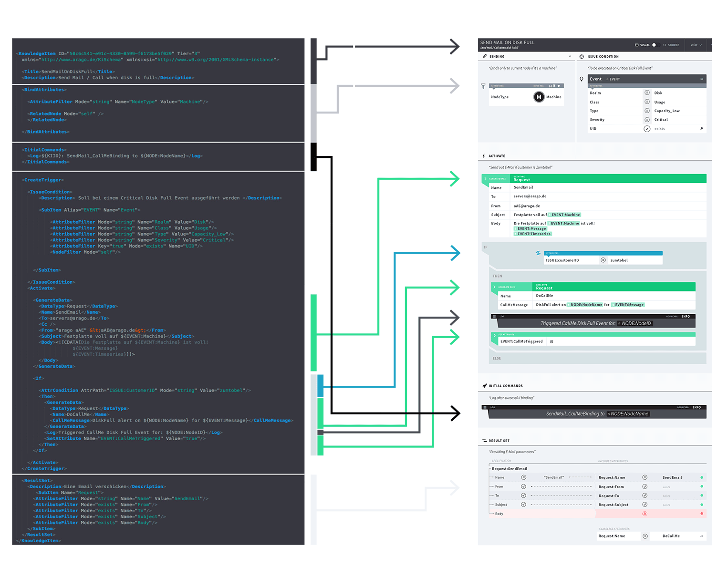728x567 pixels.
Task: Click the equals operator for Realm
Action: 647,93
